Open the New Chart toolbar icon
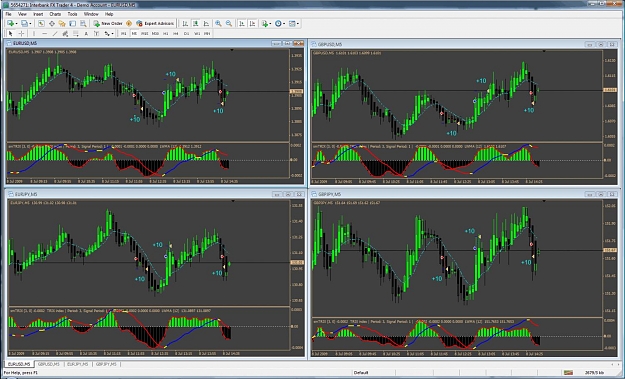The height and width of the screenshot is (379, 625). click(x=10, y=24)
